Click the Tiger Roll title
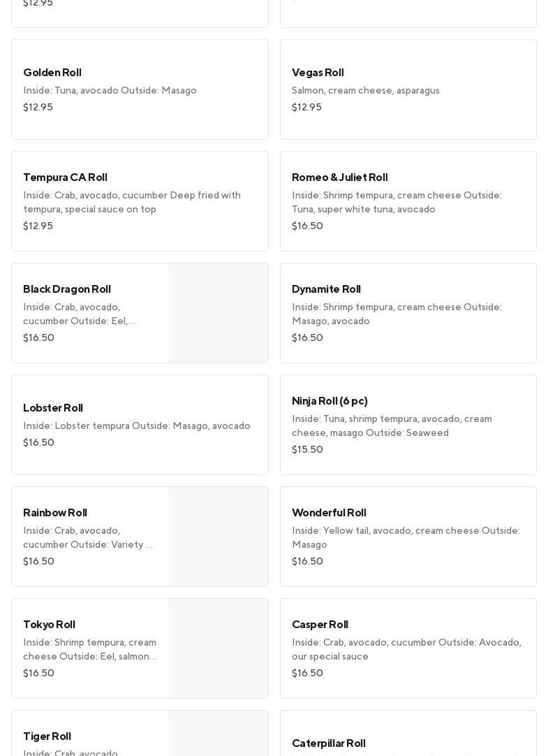 pos(47,736)
